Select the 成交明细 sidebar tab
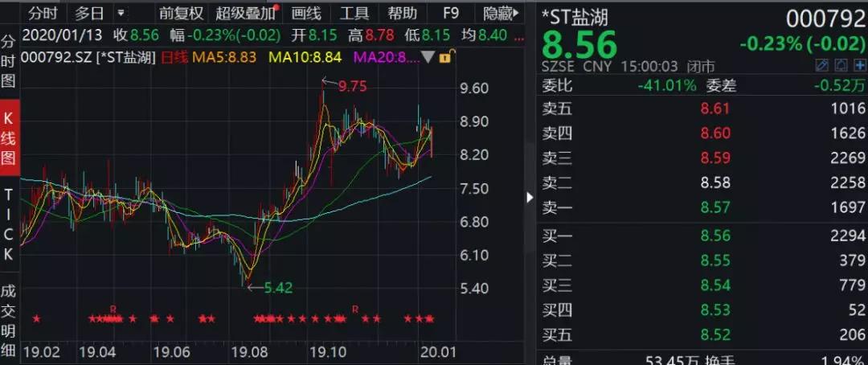868x365 pixels. (8, 321)
